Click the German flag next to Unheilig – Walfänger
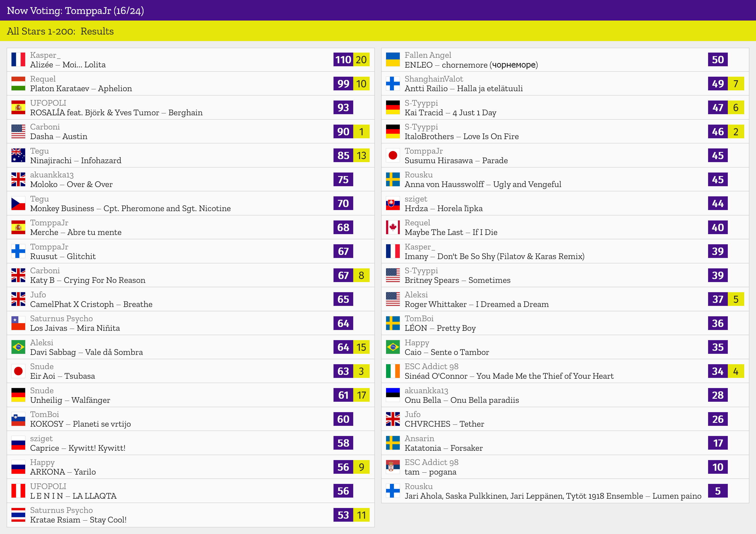The image size is (756, 534). (18, 395)
